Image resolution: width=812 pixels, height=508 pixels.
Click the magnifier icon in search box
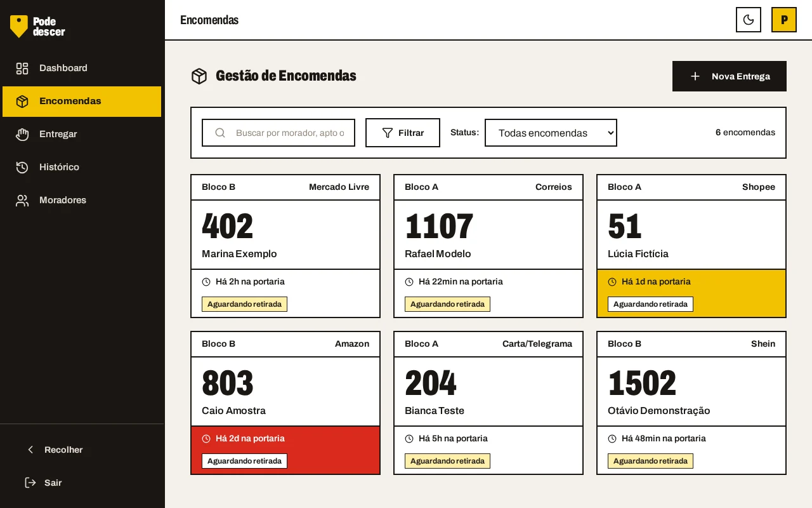[220, 133]
